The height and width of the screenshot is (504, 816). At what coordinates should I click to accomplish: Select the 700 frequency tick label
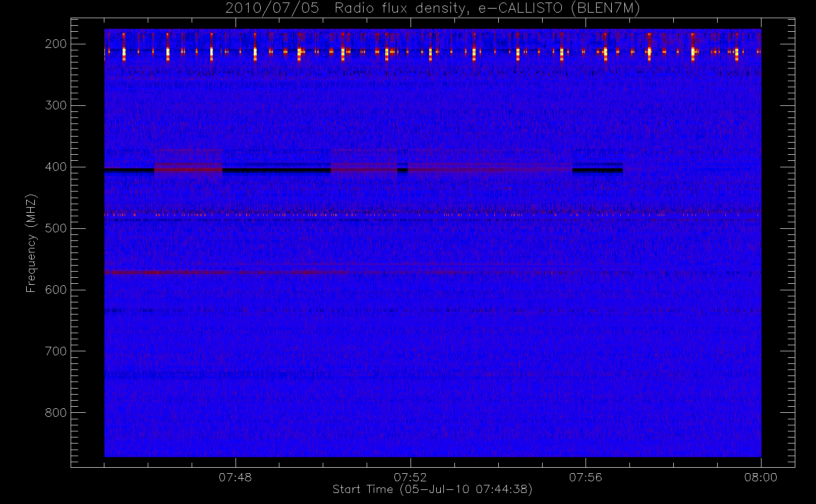coord(56,351)
